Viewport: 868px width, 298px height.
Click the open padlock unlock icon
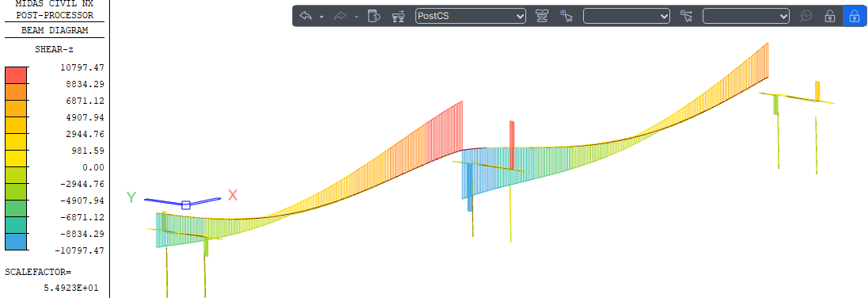(x=830, y=16)
